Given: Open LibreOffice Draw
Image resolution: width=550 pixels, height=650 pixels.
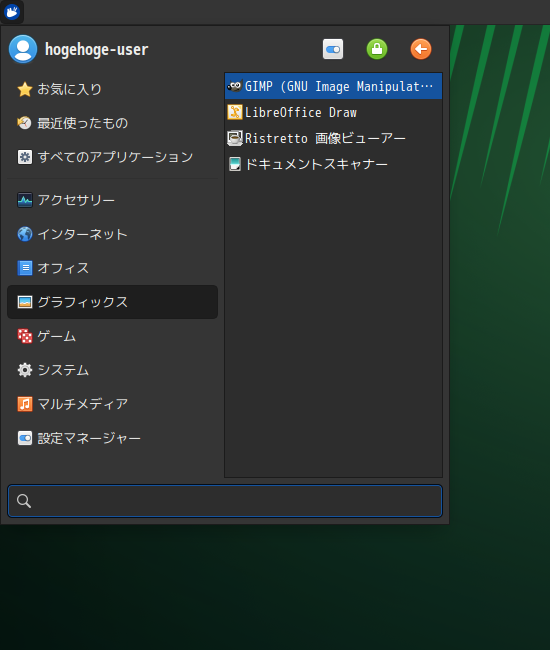Looking at the screenshot, I should click(x=333, y=112).
